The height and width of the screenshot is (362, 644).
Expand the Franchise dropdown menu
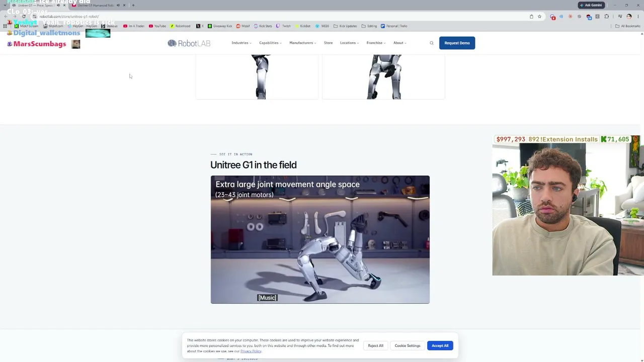coord(376,43)
